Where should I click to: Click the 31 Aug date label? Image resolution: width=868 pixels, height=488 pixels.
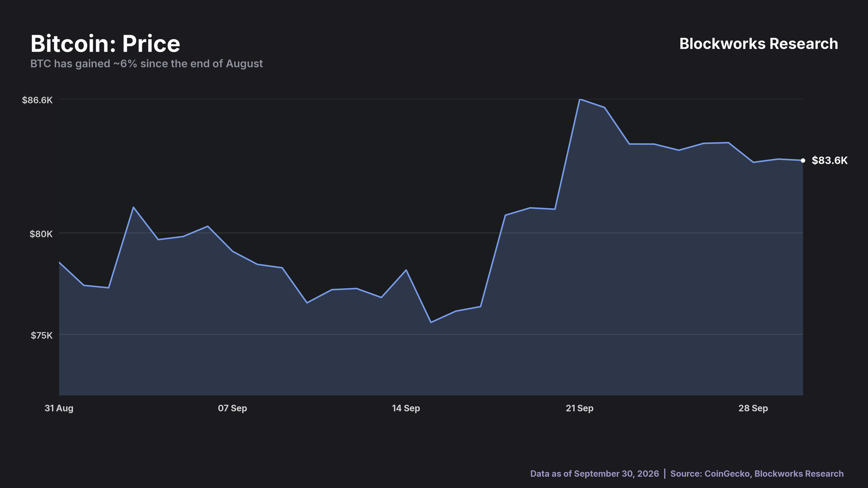point(59,408)
